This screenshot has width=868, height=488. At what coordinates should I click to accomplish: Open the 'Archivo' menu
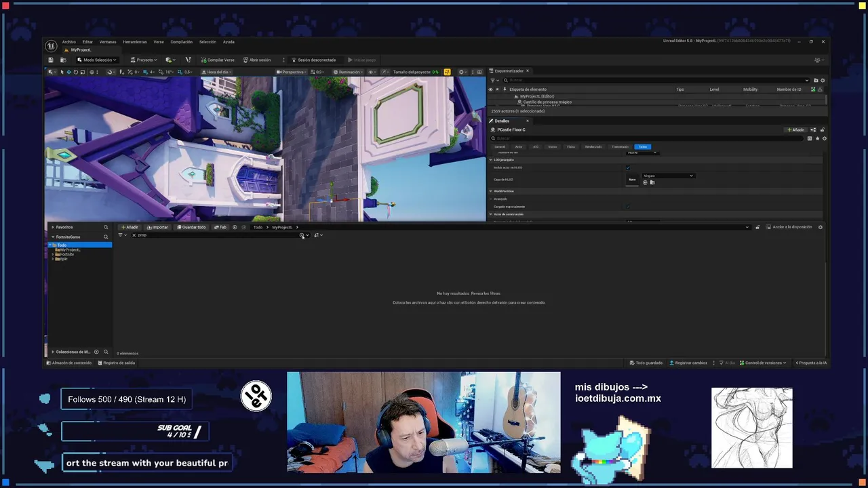pyautogui.click(x=69, y=42)
